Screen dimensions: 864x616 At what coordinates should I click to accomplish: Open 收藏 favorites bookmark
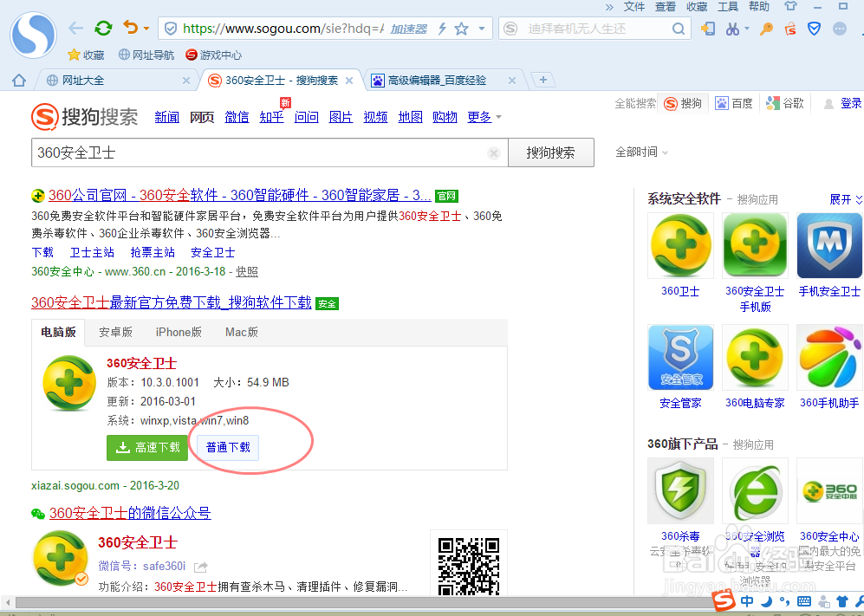(86, 55)
